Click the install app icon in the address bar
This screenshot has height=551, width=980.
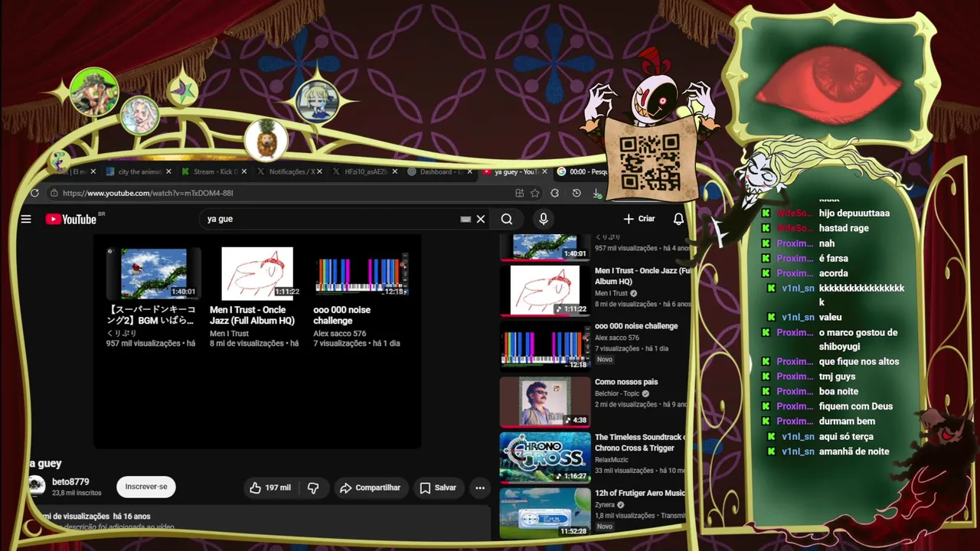coord(519,193)
